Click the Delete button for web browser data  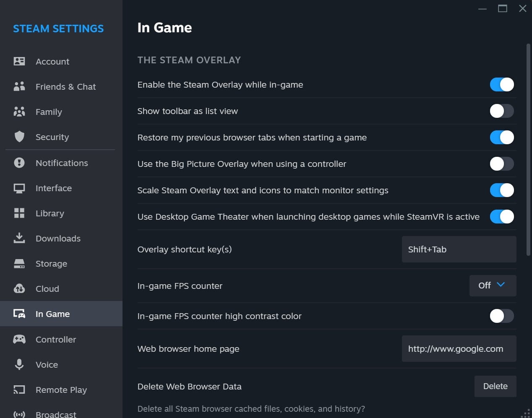pos(495,386)
